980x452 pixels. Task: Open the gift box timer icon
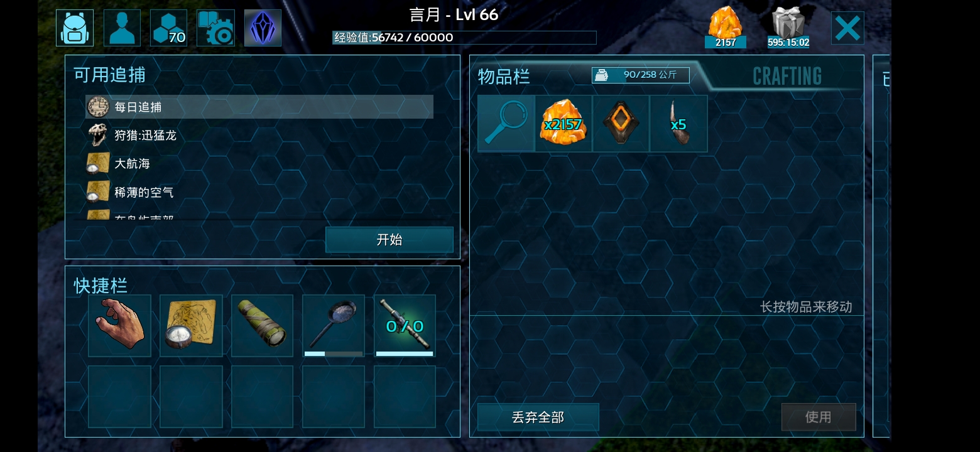point(788,28)
